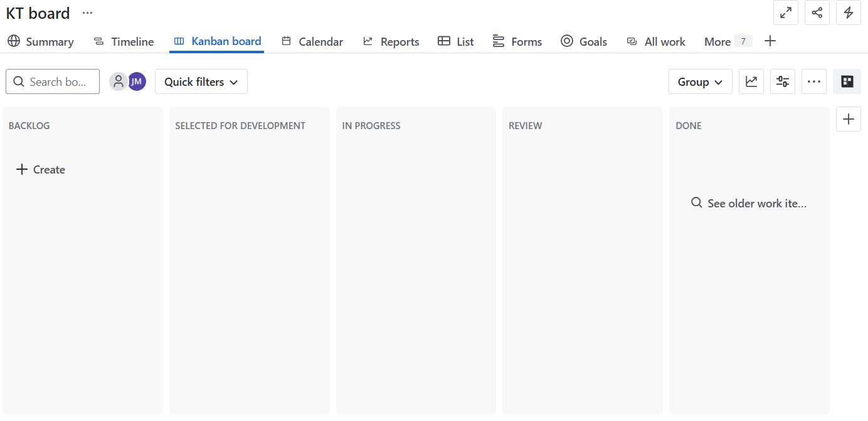This screenshot has height=421, width=868.
Task: Filter by unassigned avatar
Action: click(x=118, y=81)
